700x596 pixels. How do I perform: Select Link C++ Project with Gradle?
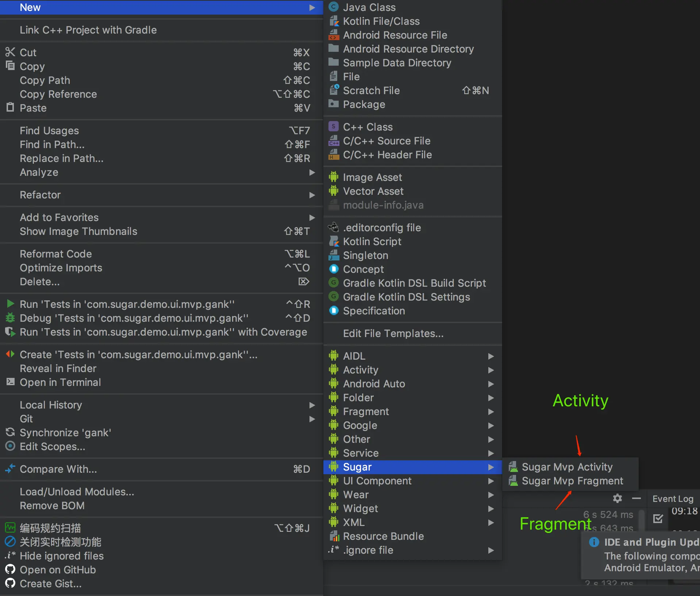click(161, 30)
